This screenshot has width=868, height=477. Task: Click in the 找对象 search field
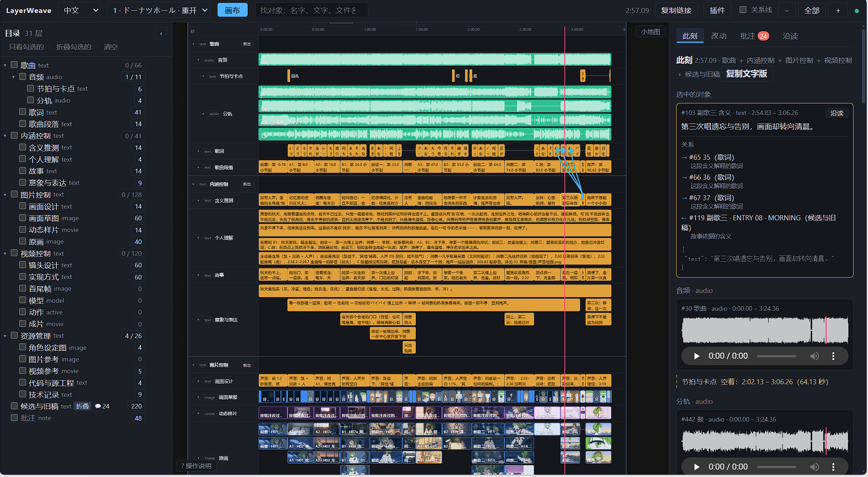312,10
